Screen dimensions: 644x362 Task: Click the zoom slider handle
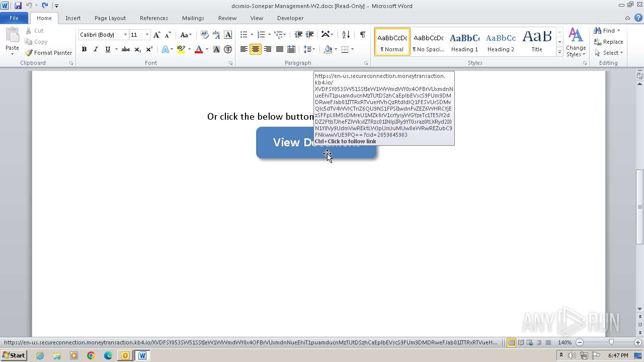[611, 342]
